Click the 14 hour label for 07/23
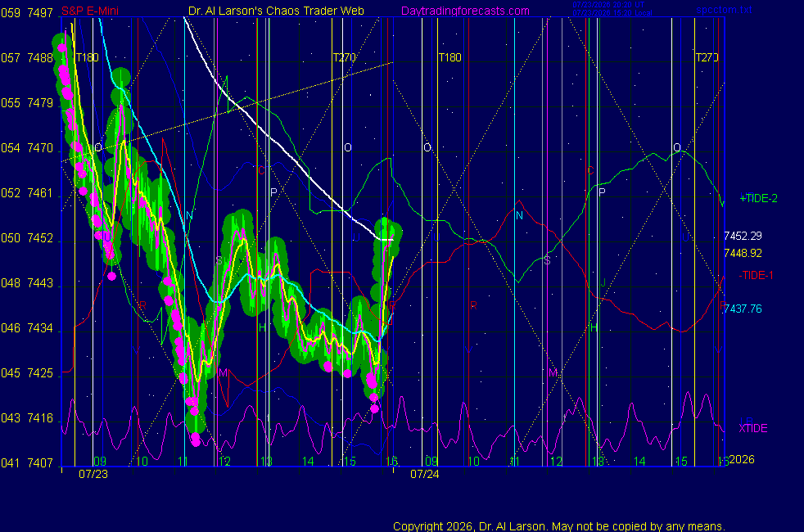 click(308, 462)
